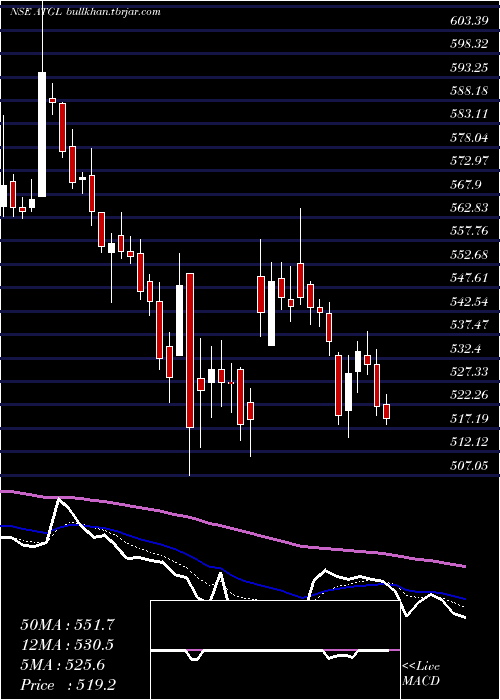Select the 552.68 price level label
Image resolution: width=500 pixels, height=700 pixels.
tap(469, 254)
